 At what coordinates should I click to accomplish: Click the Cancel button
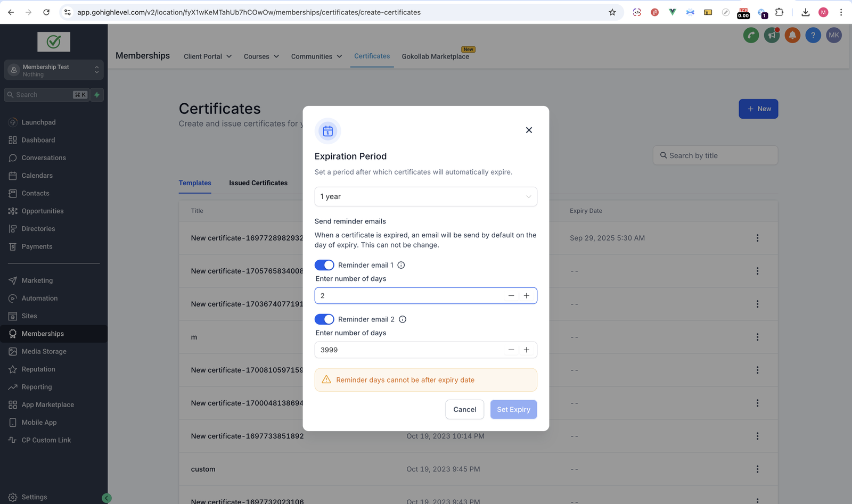click(464, 410)
